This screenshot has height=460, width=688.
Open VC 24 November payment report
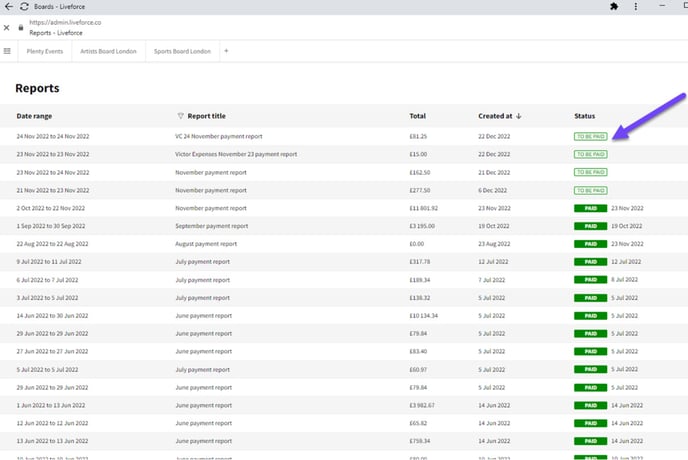pos(219,137)
